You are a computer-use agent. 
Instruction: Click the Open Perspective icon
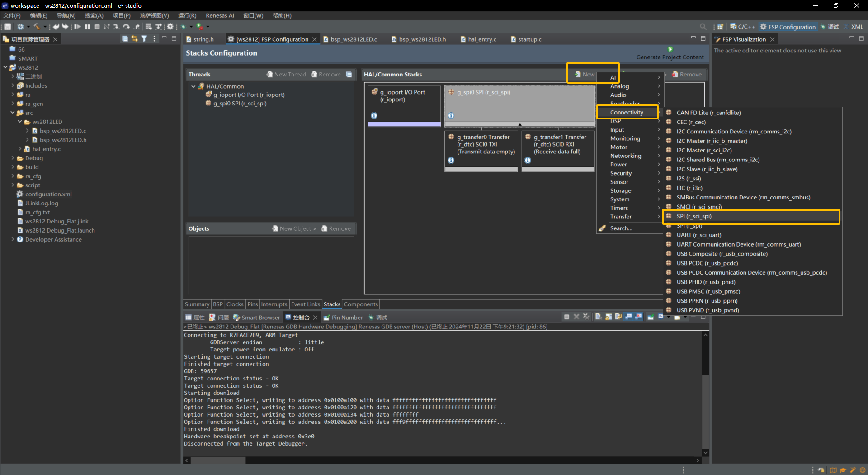(x=720, y=27)
